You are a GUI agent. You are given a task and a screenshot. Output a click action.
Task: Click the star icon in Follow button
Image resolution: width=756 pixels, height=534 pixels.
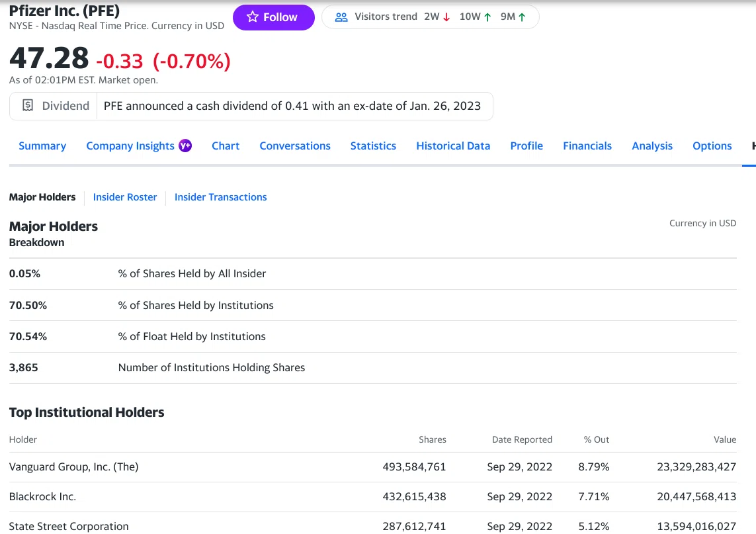point(253,17)
